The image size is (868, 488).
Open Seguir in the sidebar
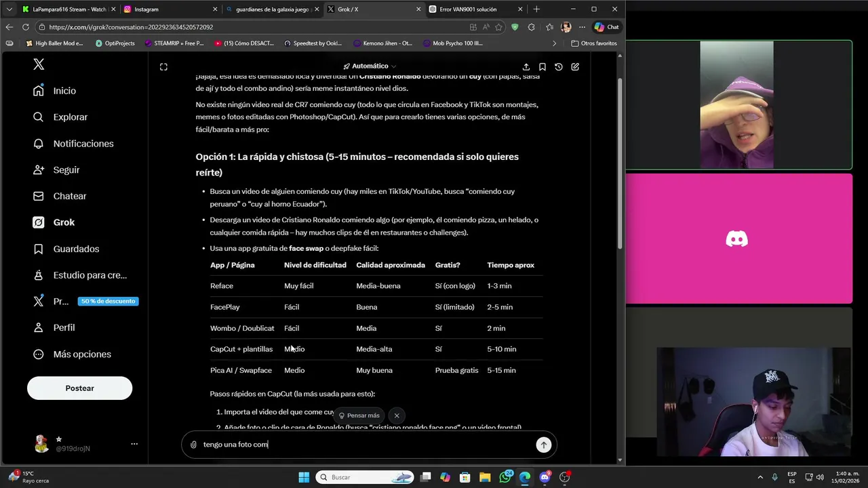tap(56, 170)
